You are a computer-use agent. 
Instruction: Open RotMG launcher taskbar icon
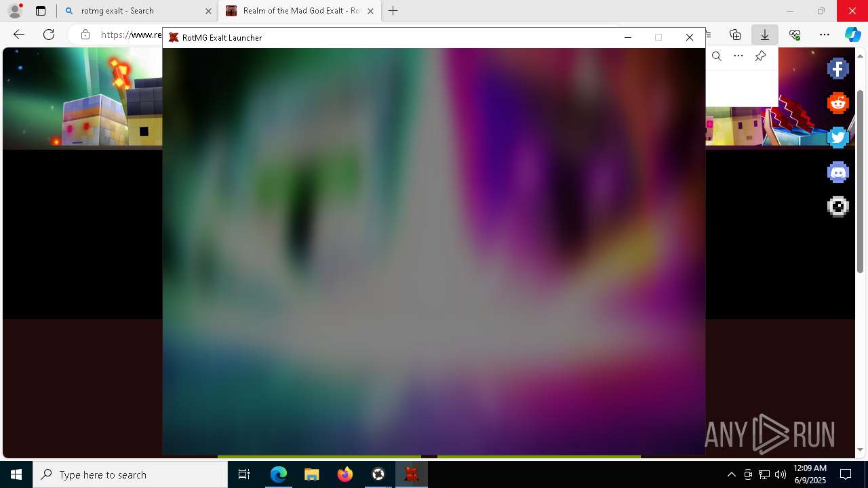[412, 474]
